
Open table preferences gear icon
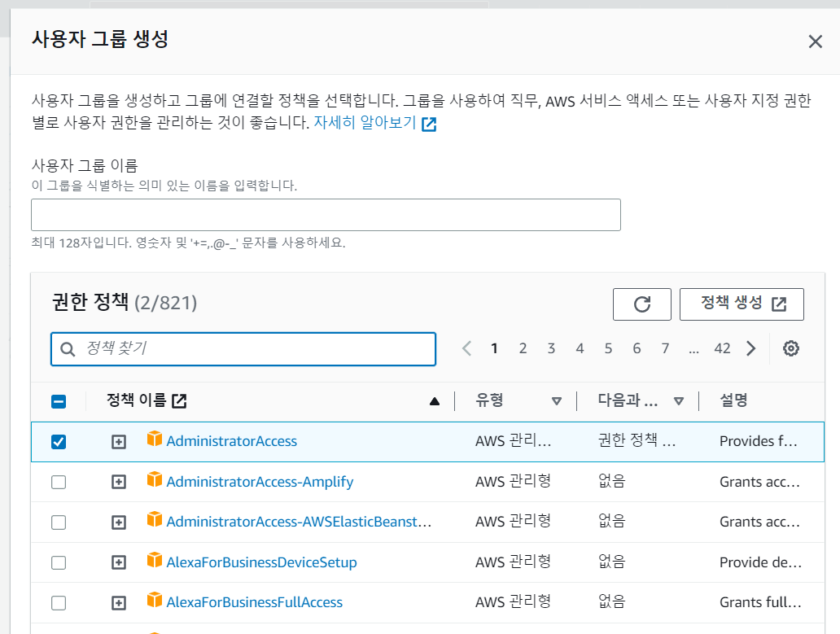pos(790,348)
